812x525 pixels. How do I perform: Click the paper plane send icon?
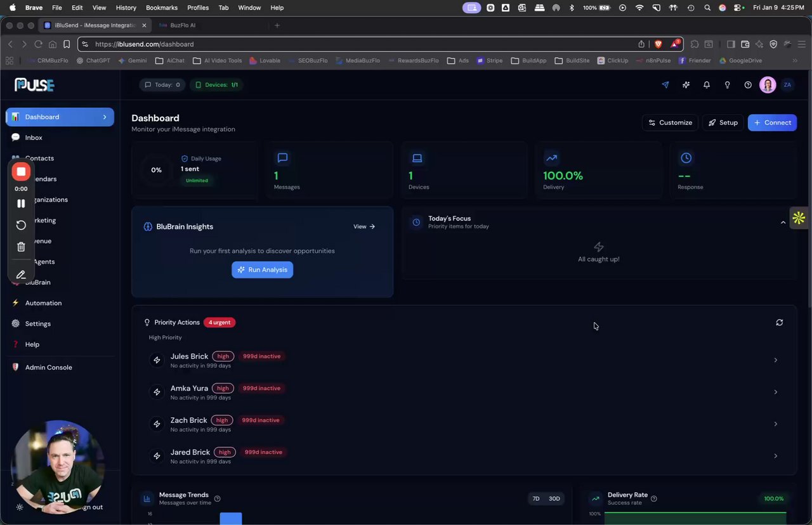coord(665,85)
